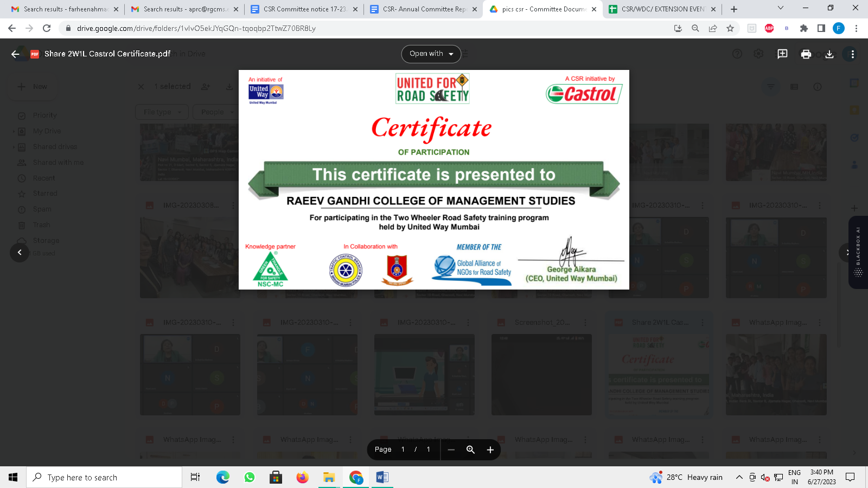This screenshot has height=488, width=868.
Task: Open Task View on taskbar
Action: [x=195, y=477]
